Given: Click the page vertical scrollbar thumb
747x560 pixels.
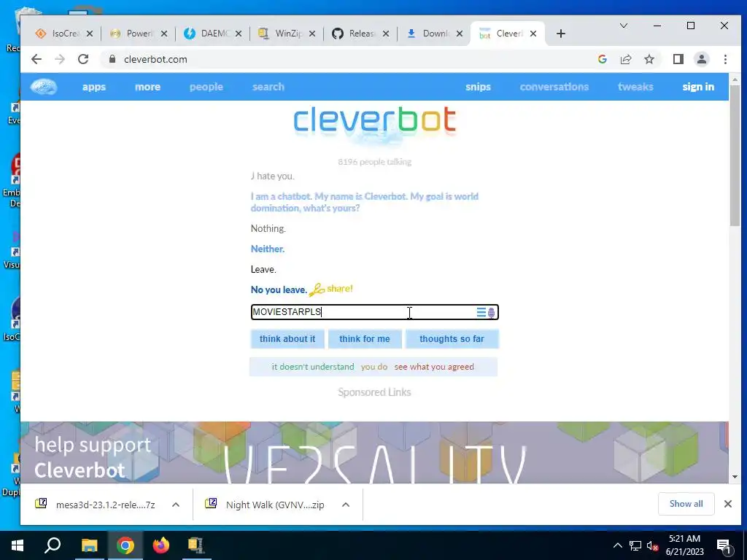Looking at the screenshot, I should pyautogui.click(x=735, y=156).
